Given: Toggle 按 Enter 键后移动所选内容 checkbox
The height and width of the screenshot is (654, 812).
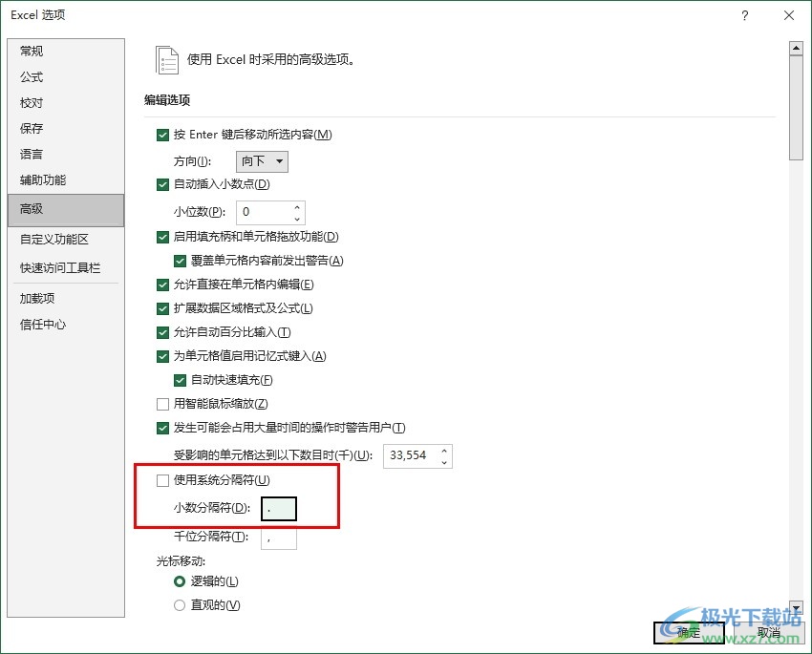Looking at the screenshot, I should 162,135.
